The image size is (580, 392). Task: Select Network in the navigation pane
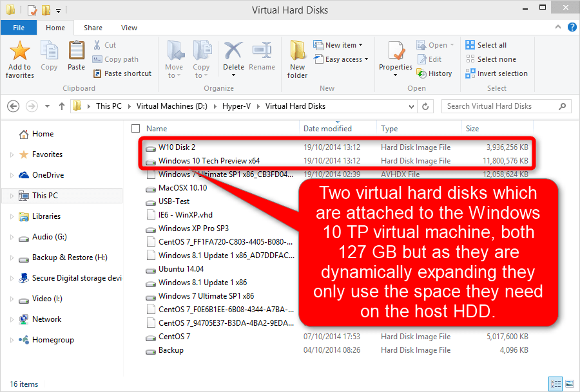tap(46, 319)
